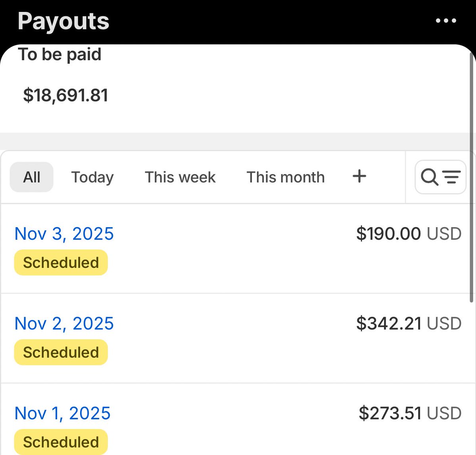Image resolution: width=476 pixels, height=455 pixels.
Task: Open the Nov 1, 2025 payout link
Action: [x=63, y=413]
